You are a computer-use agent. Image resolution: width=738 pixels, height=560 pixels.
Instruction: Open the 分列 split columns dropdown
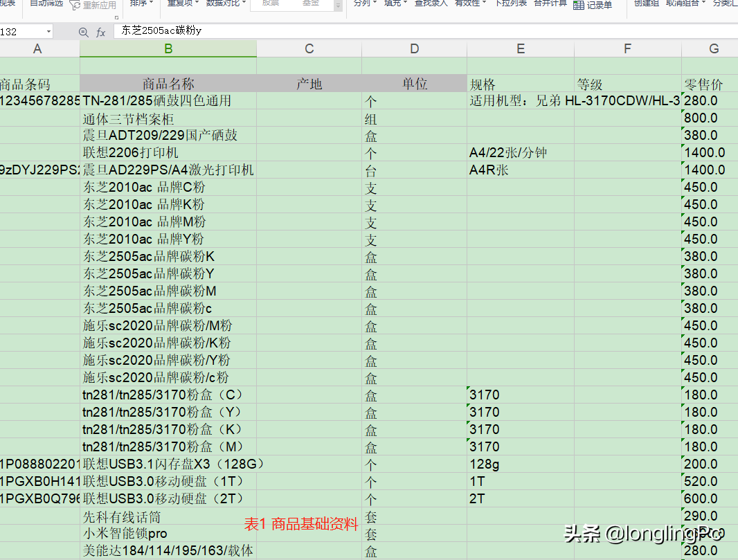pos(366,3)
